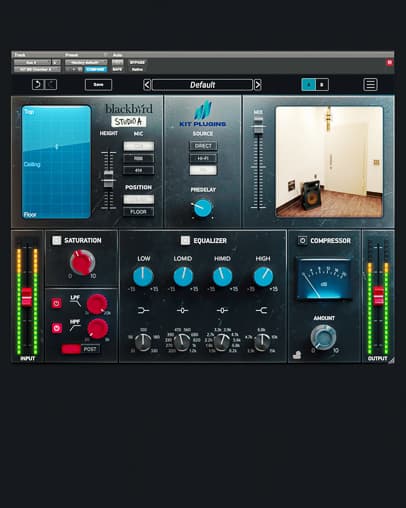The height and width of the screenshot is (508, 406).
Task: Select the third (lit) source button
Action: click(203, 170)
